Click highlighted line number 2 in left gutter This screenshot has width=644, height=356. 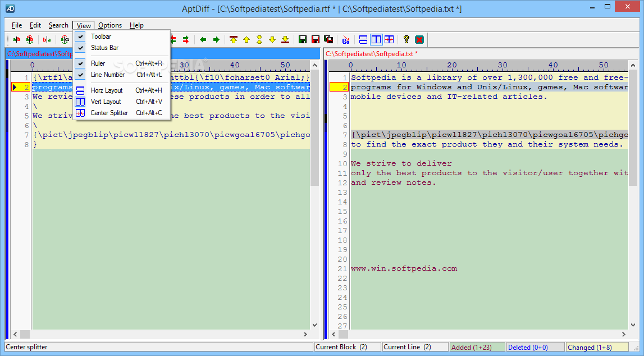21,87
